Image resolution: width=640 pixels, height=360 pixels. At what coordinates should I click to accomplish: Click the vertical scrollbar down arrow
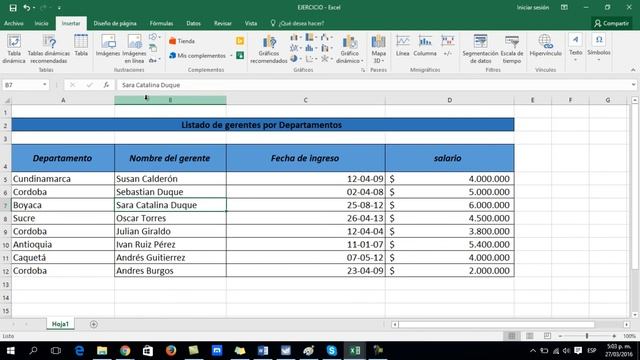point(635,315)
